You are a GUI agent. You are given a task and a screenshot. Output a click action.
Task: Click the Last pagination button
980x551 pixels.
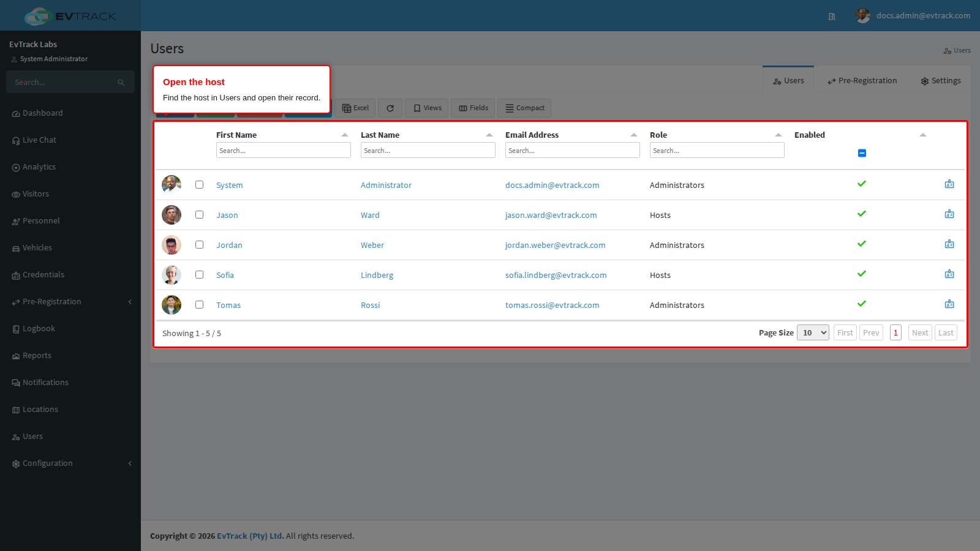pyautogui.click(x=946, y=332)
